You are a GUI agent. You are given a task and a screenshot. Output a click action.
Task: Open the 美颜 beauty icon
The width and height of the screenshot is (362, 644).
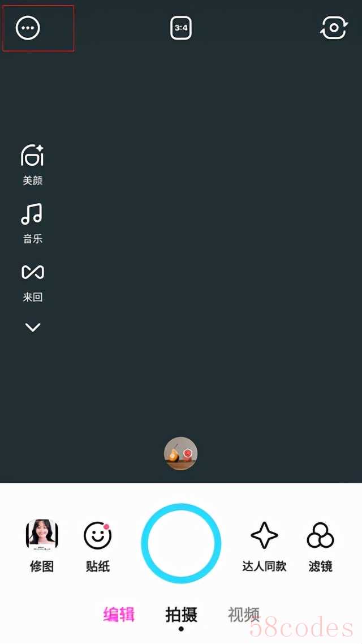[x=32, y=155]
